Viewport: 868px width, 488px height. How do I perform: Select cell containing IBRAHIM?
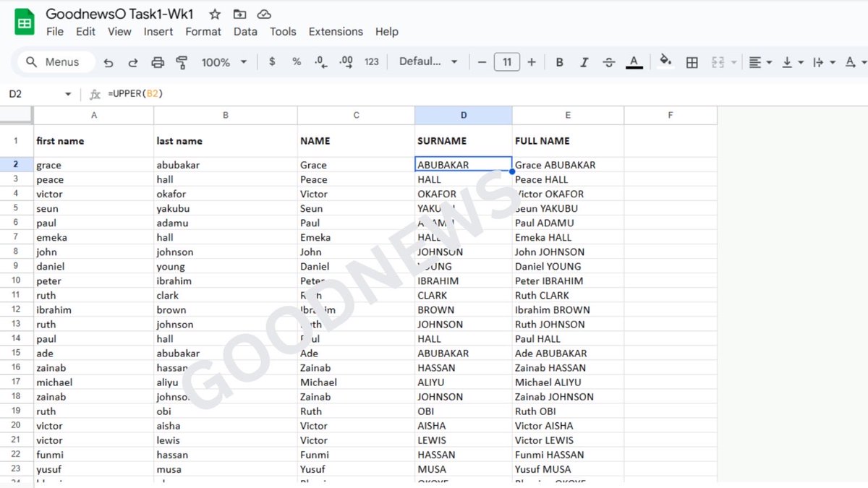coord(464,281)
